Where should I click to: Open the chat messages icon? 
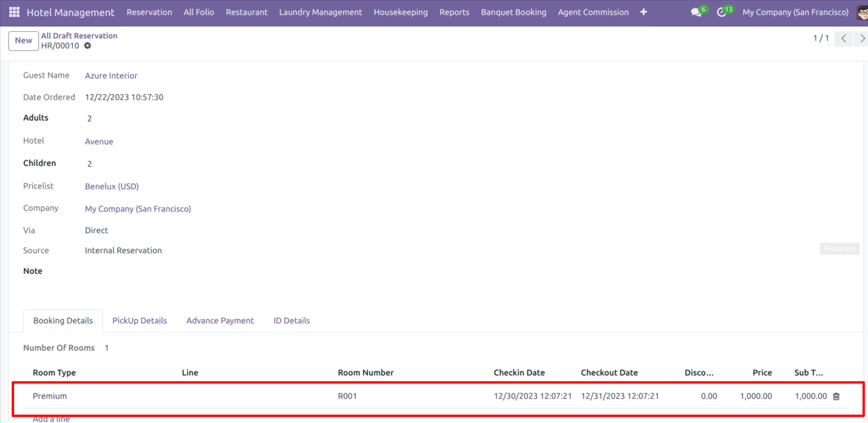696,12
